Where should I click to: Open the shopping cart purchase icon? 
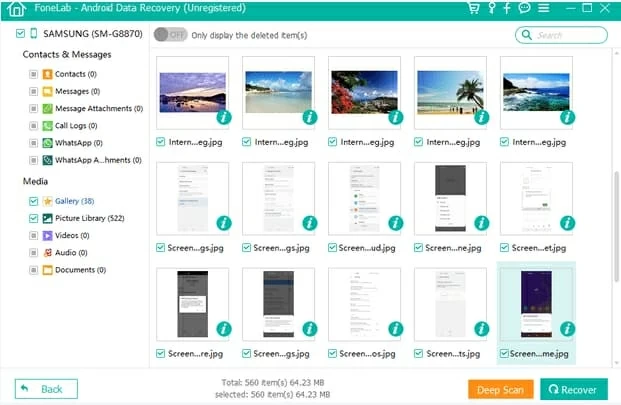[472, 9]
